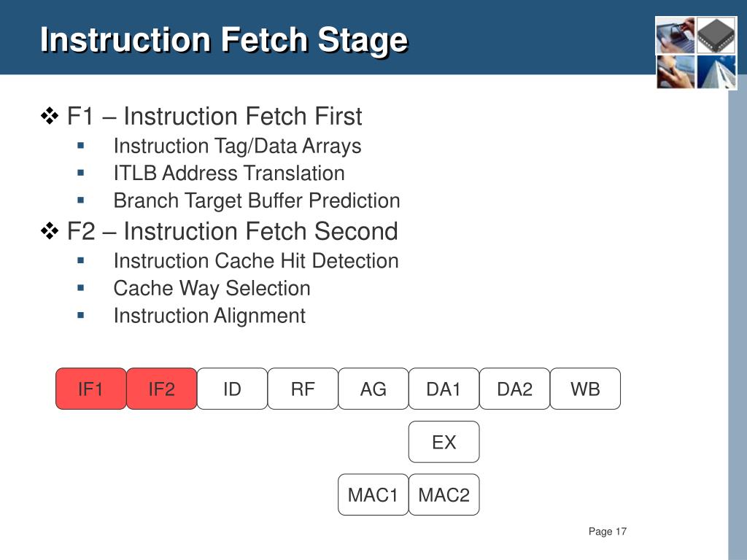Select the MAC1 stage box
This screenshot has height=560, width=747.
373,495
